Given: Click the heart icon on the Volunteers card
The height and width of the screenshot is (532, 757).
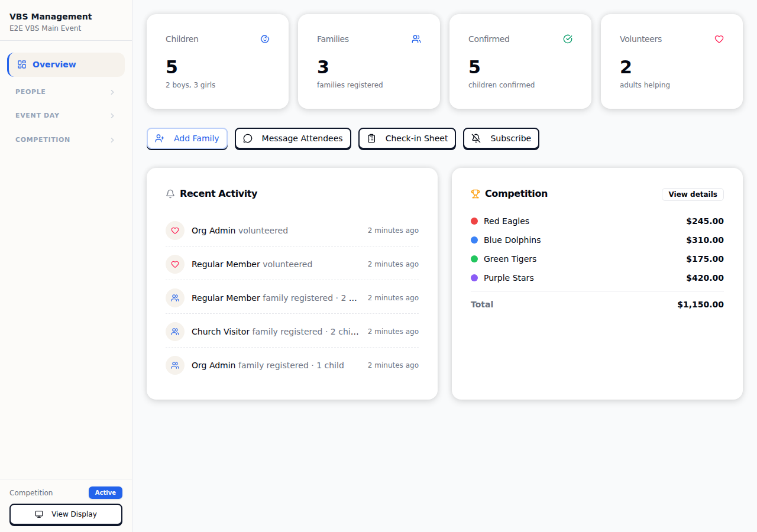Looking at the screenshot, I should click(x=719, y=39).
